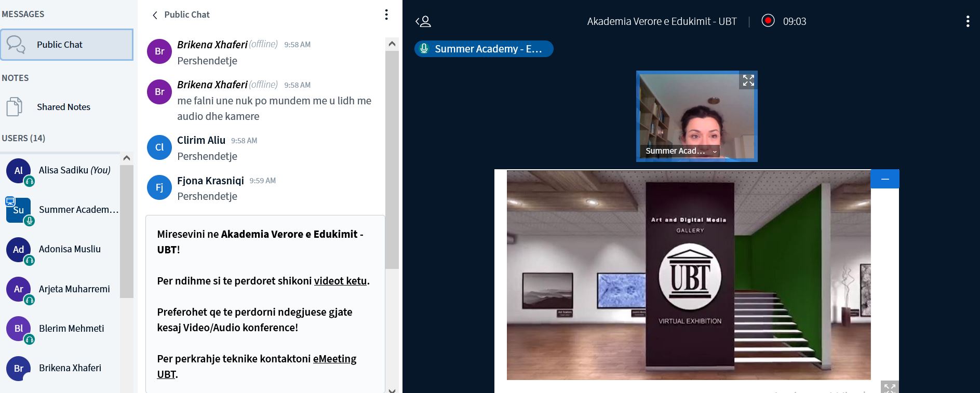Click the user list toggle icon
The width and height of the screenshot is (980, 393).
tap(423, 21)
